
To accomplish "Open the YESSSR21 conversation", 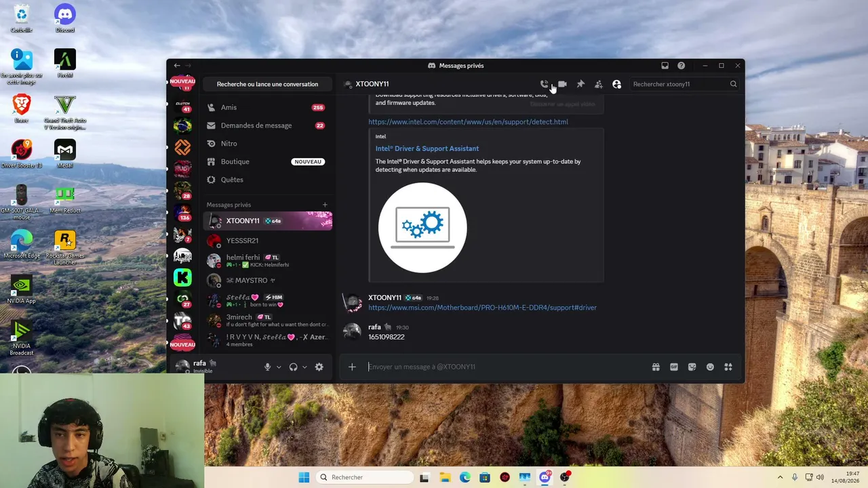I will pyautogui.click(x=267, y=241).
